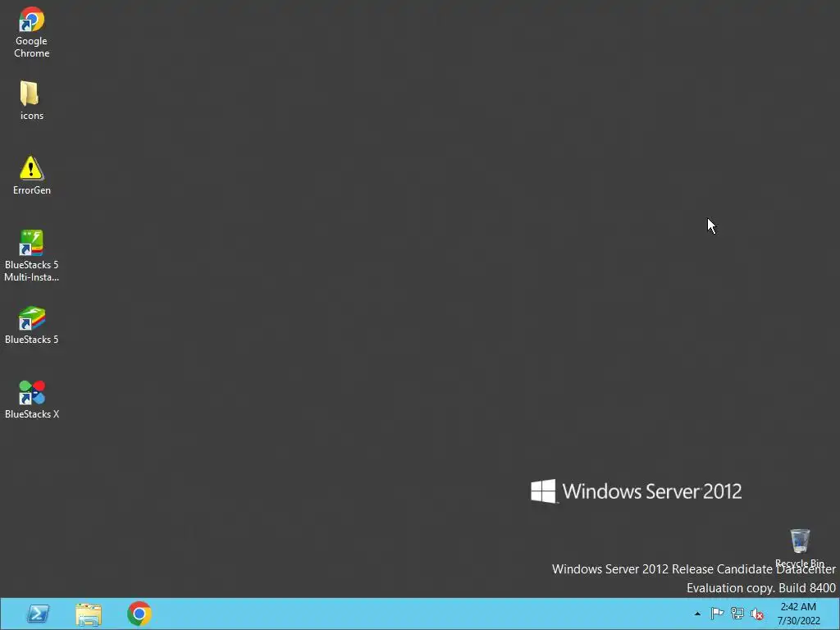Select BlueStacks 5 Multi-Instance shortcut
840x630 pixels.
pos(32,256)
